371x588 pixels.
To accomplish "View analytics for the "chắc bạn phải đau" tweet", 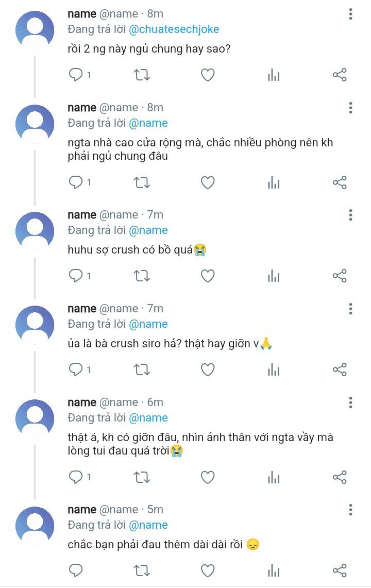I will tap(274, 570).
